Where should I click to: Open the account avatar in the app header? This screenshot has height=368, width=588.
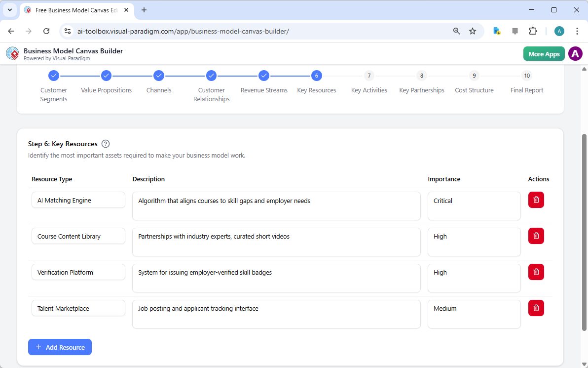coord(575,53)
